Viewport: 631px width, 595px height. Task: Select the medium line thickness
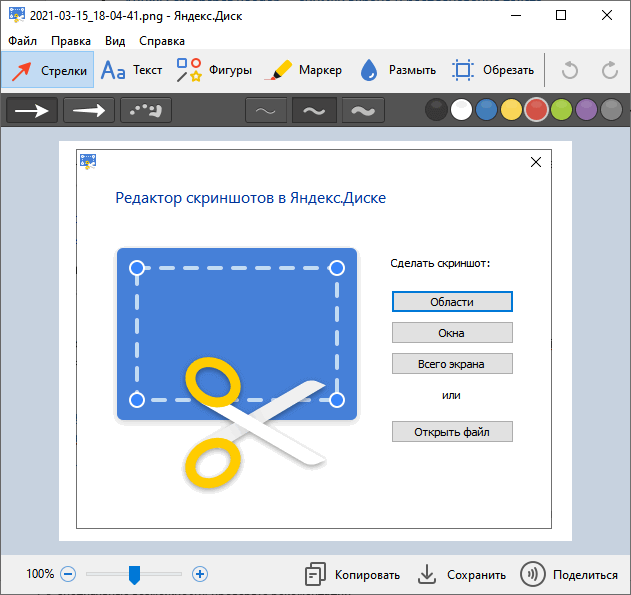[x=314, y=110]
